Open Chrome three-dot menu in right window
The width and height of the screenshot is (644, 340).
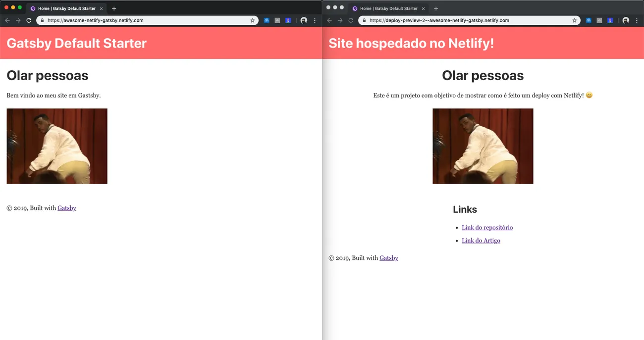pyautogui.click(x=637, y=20)
